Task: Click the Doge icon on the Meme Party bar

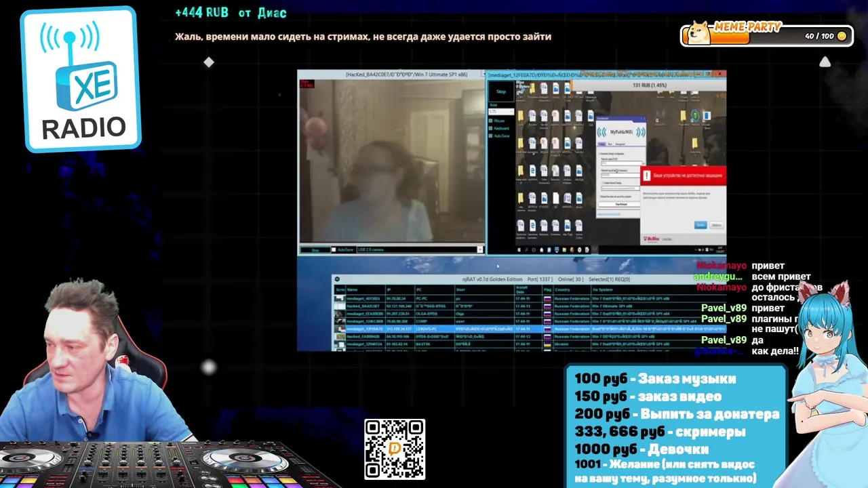Action: tap(698, 32)
